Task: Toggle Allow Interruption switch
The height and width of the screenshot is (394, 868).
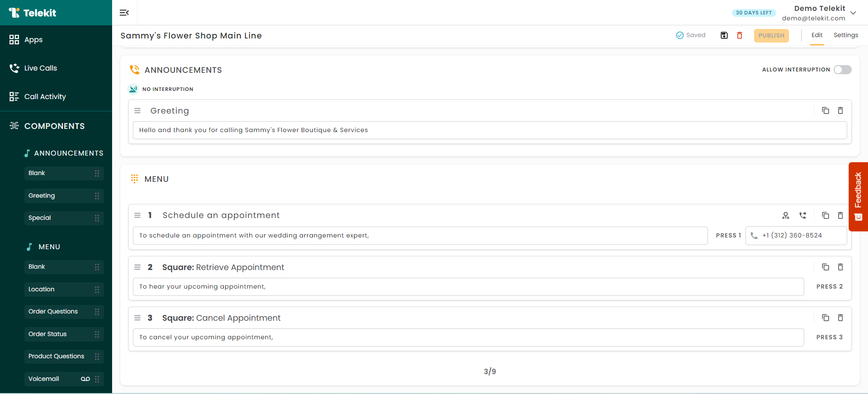Action: (x=843, y=70)
